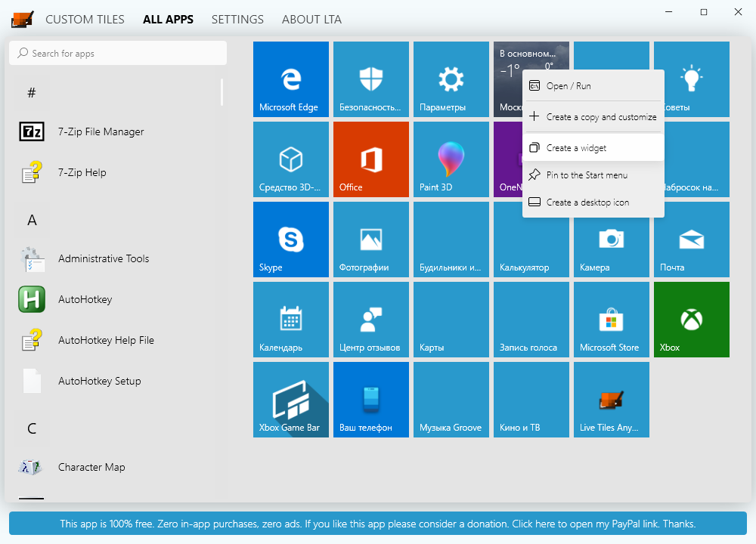Open the Параметры gear tile

451,79
